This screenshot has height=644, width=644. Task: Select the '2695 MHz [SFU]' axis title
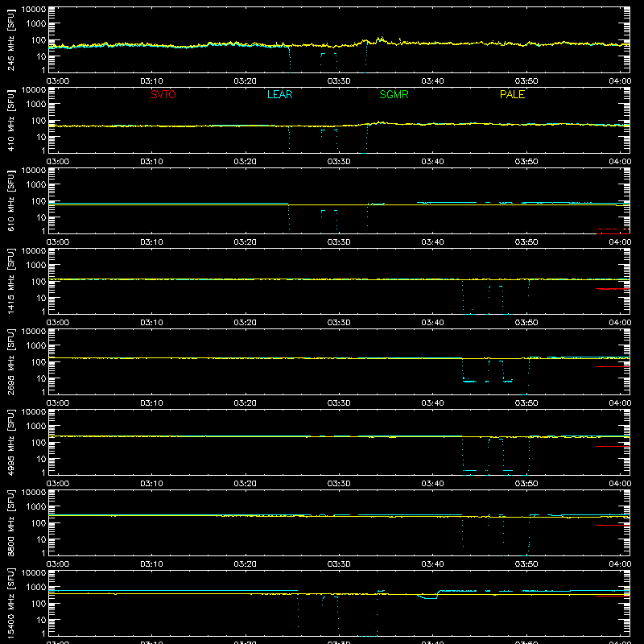pyautogui.click(x=10, y=362)
